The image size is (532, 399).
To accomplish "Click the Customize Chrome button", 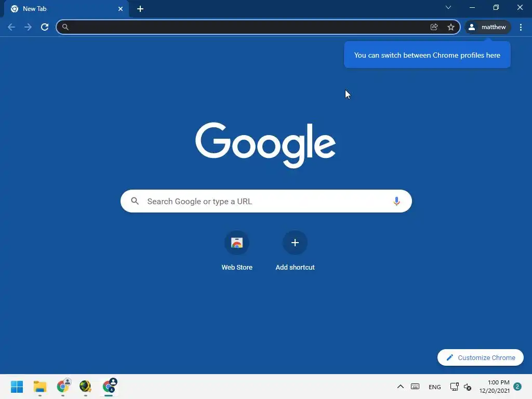I will coord(481,357).
